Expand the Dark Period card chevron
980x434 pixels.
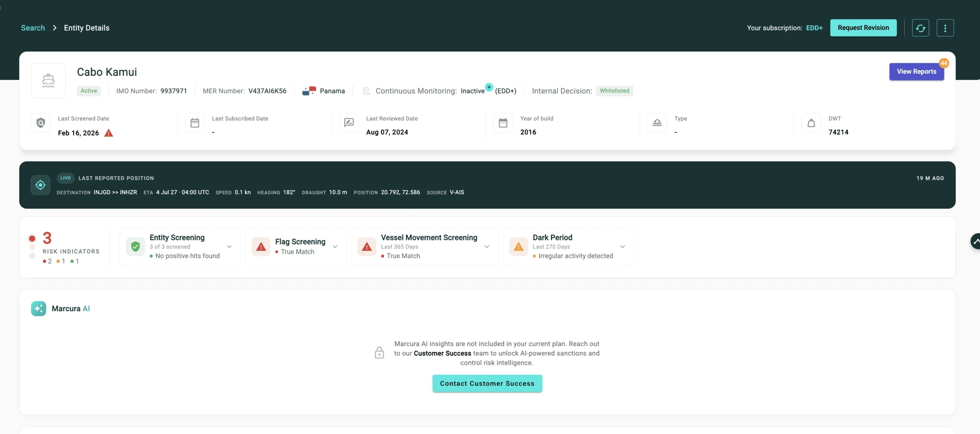click(623, 247)
